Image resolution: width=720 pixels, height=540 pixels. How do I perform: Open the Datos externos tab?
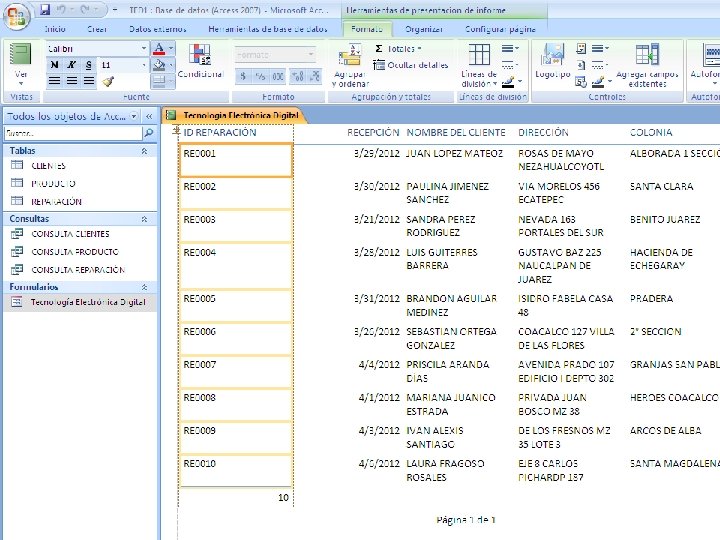tap(158, 29)
